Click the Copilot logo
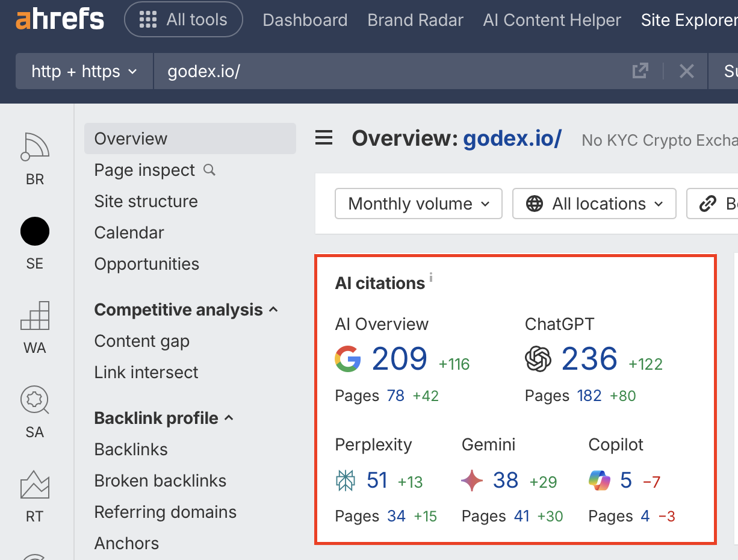Viewport: 738px width, 560px height. pyautogui.click(x=600, y=481)
